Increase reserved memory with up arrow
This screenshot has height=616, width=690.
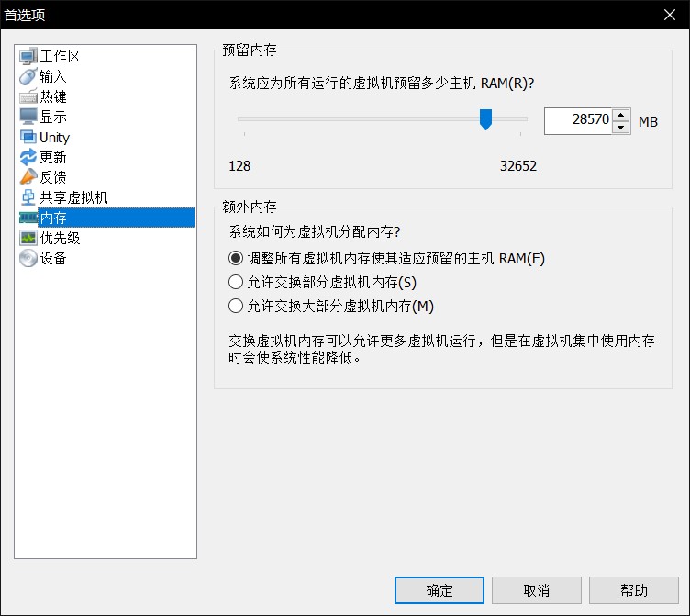pyautogui.click(x=620, y=116)
